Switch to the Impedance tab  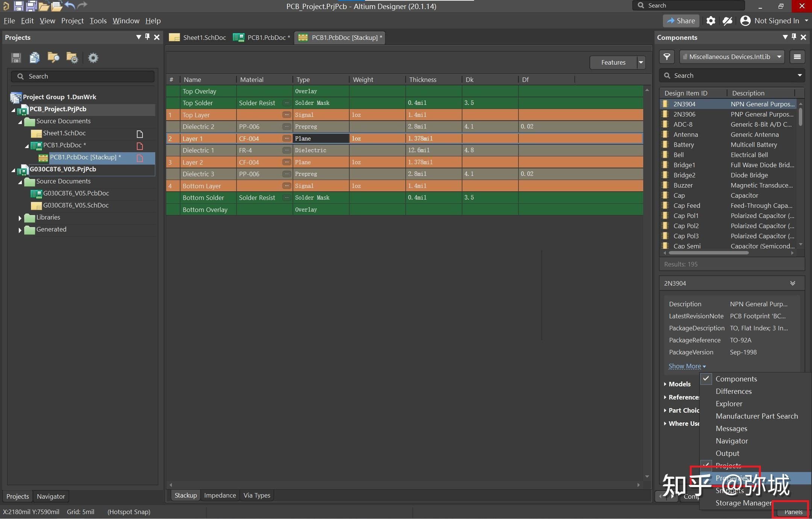click(220, 495)
